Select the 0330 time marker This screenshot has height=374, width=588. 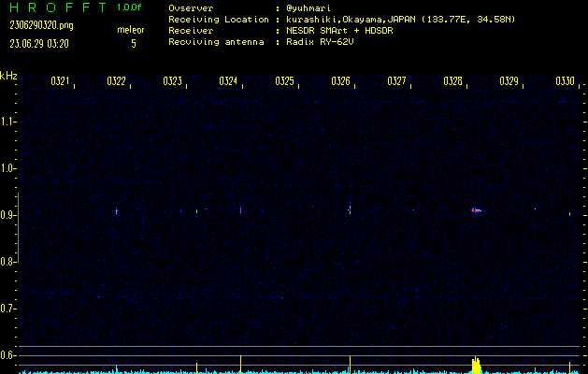(565, 81)
